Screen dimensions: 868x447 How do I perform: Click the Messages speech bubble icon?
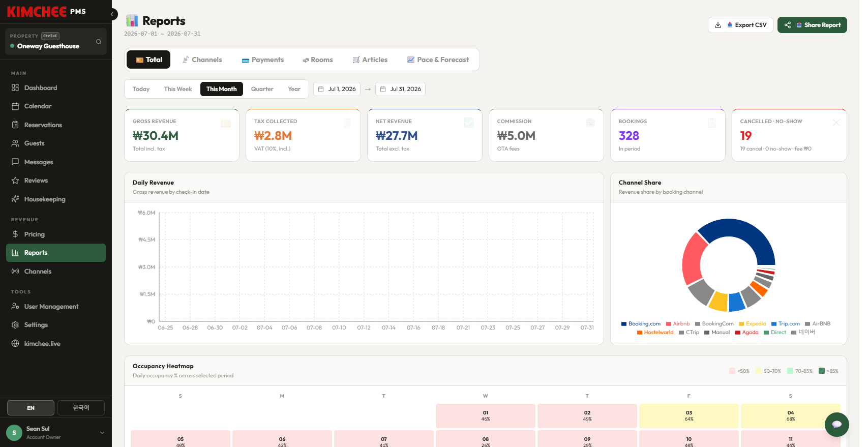click(x=15, y=162)
